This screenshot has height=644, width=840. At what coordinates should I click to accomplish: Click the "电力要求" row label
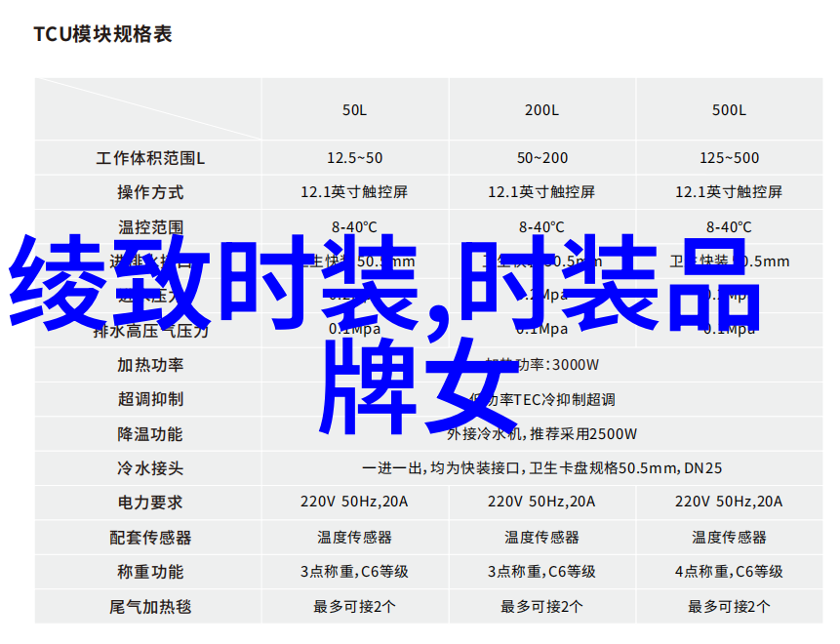(x=150, y=503)
